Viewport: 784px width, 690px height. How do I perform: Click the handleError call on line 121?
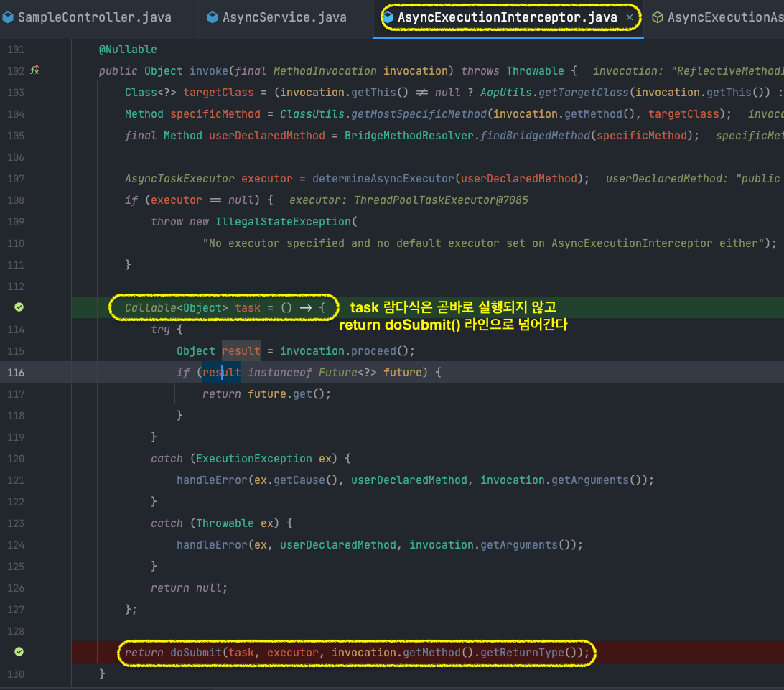click(x=212, y=480)
